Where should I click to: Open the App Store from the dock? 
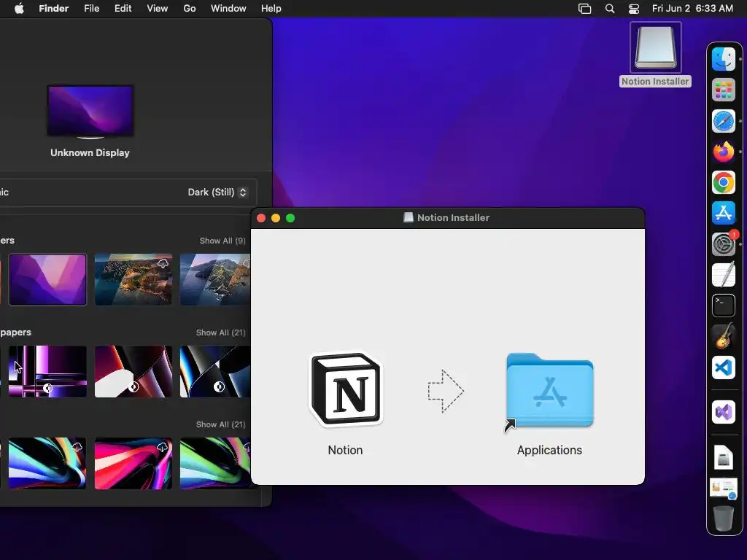click(723, 213)
